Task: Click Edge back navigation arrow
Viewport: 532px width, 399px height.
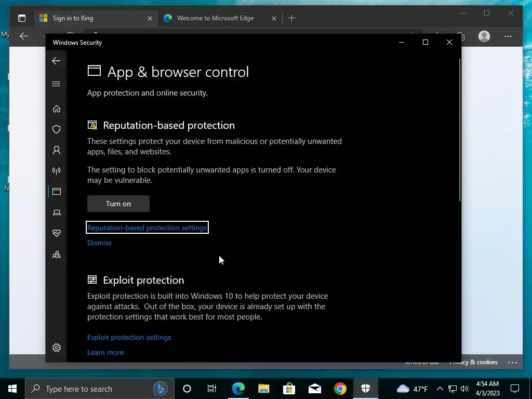Action: coord(24,36)
